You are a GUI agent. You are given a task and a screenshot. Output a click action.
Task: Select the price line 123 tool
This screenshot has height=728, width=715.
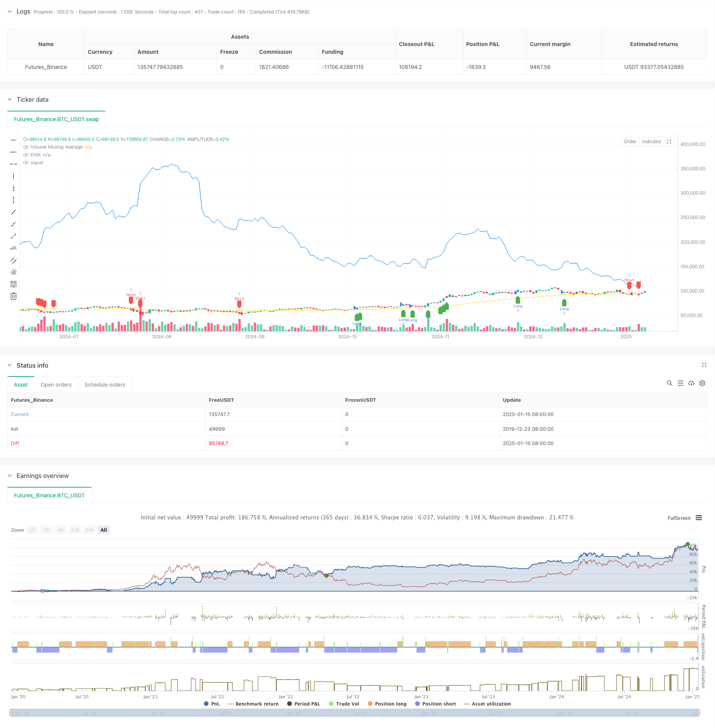tap(14, 248)
